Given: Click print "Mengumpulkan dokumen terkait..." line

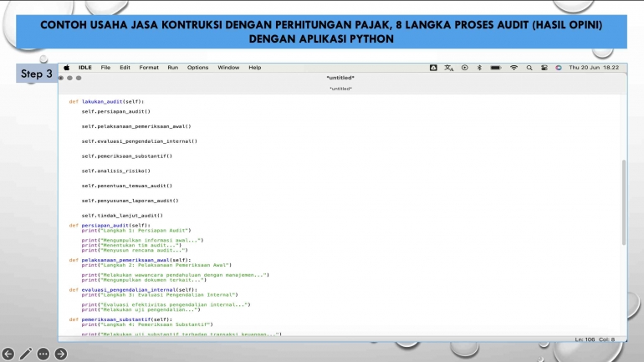Looking at the screenshot, I should (144, 280).
